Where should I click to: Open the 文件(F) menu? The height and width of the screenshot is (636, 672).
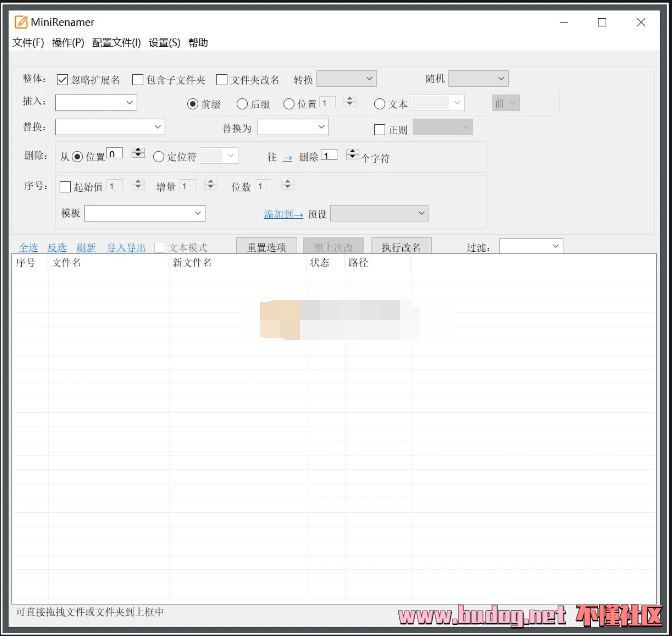click(x=28, y=43)
